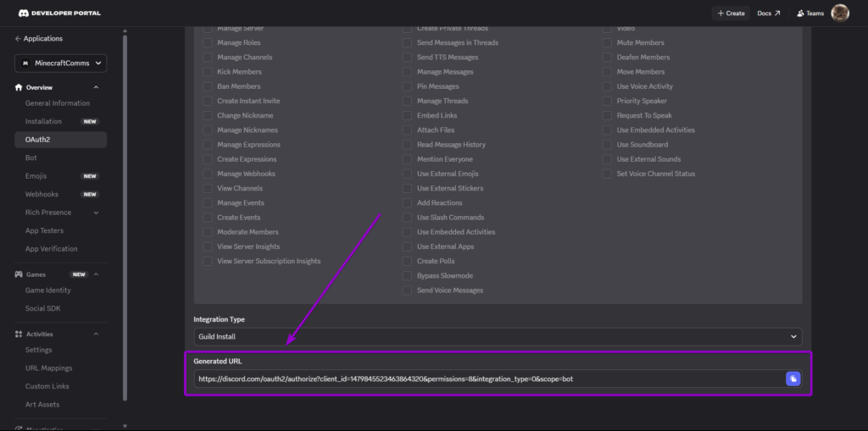This screenshot has height=431, width=868.
Task: Click the Activities section icon
Action: pyautogui.click(x=19, y=334)
